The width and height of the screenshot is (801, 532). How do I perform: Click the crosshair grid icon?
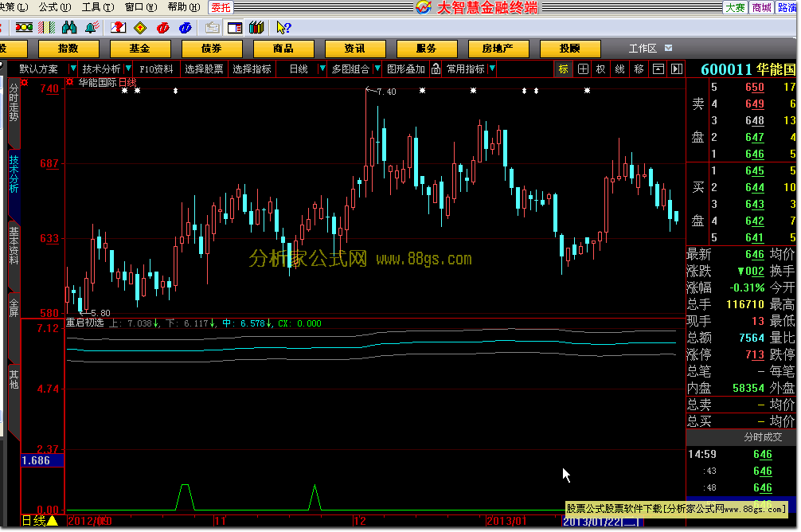click(x=583, y=69)
